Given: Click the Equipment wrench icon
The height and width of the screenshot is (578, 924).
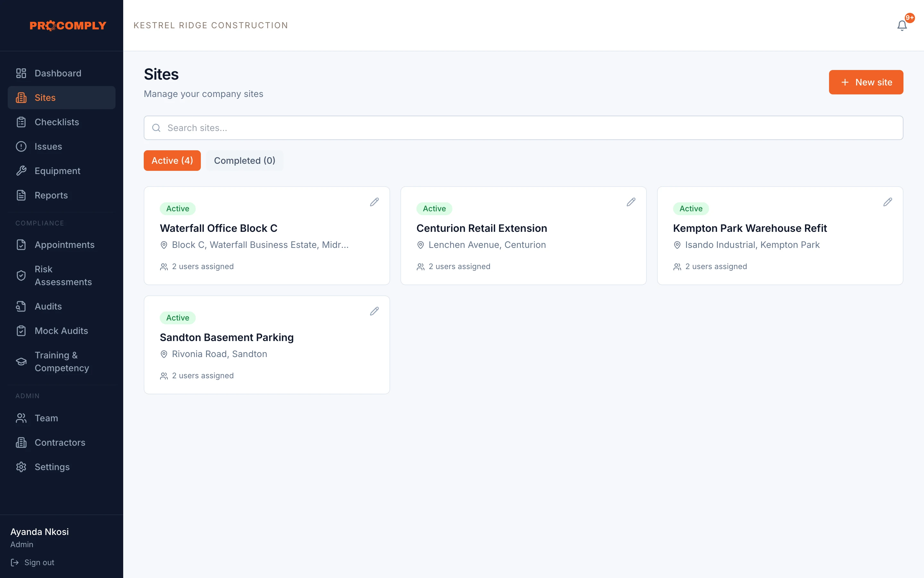Looking at the screenshot, I should (x=21, y=171).
